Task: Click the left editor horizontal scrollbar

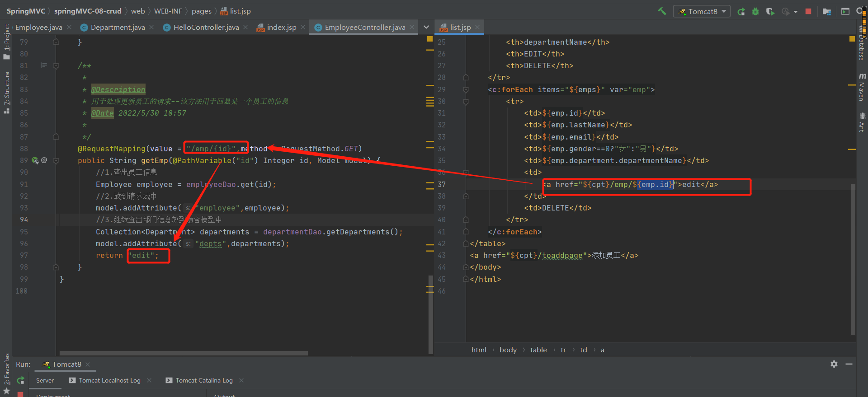Action: (184, 353)
